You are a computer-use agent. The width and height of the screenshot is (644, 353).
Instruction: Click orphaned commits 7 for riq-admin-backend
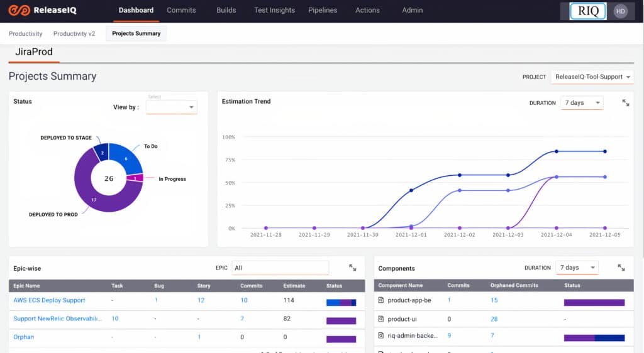pyautogui.click(x=492, y=335)
